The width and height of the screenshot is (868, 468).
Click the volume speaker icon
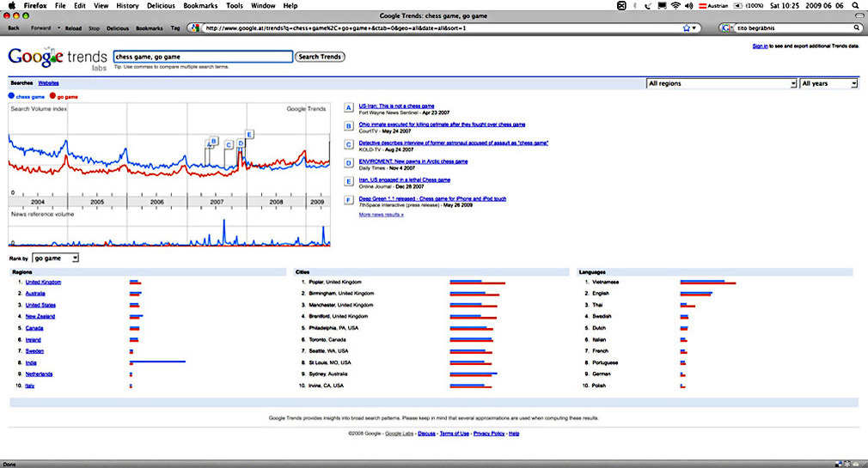coord(688,5)
